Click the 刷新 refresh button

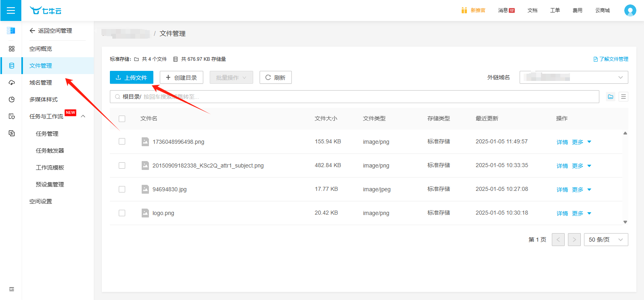point(276,77)
